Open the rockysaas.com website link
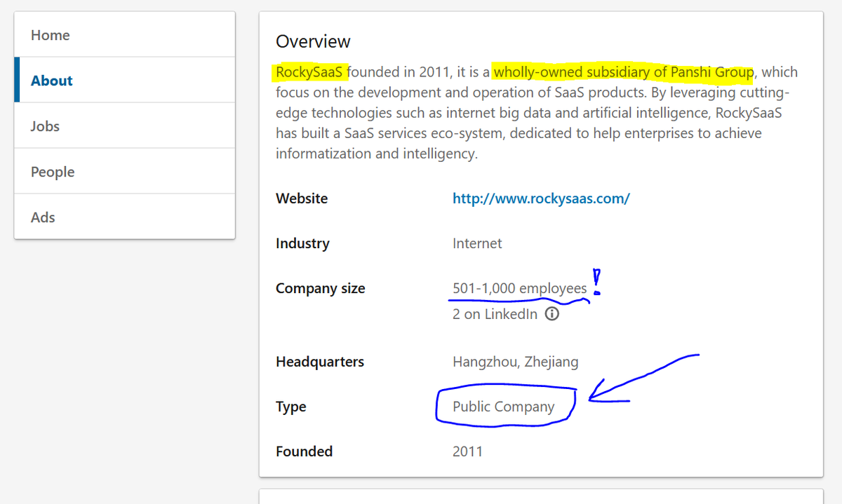 pos(541,198)
